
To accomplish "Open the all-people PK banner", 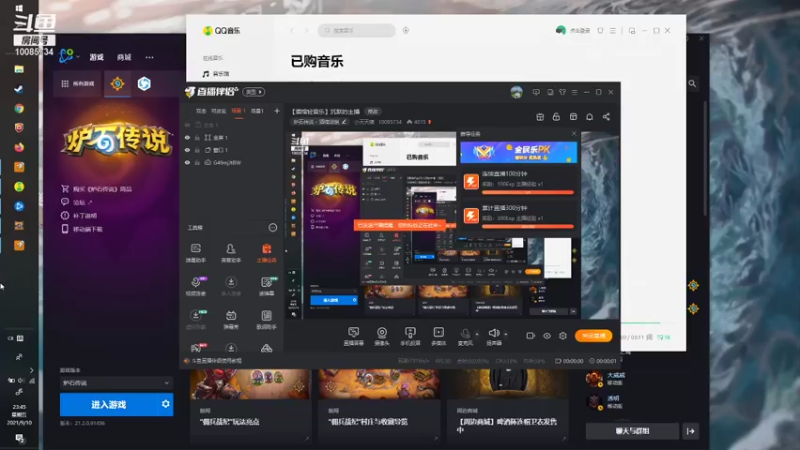I will (518, 152).
